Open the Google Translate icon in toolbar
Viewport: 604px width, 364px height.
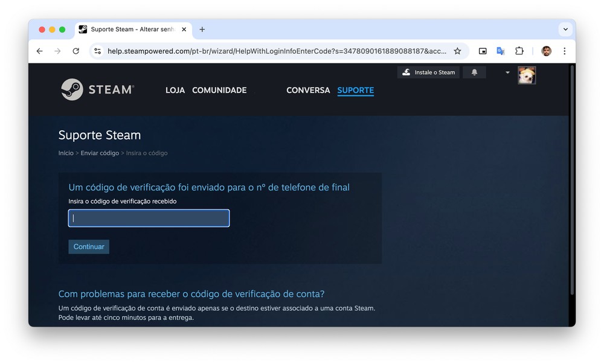point(500,51)
